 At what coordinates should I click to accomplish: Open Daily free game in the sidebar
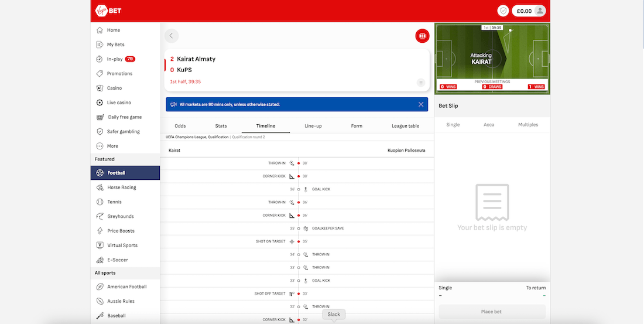coord(125,117)
